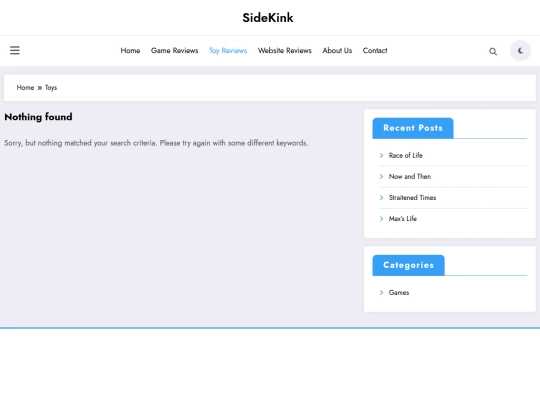Visit the About Us page

pos(337,51)
